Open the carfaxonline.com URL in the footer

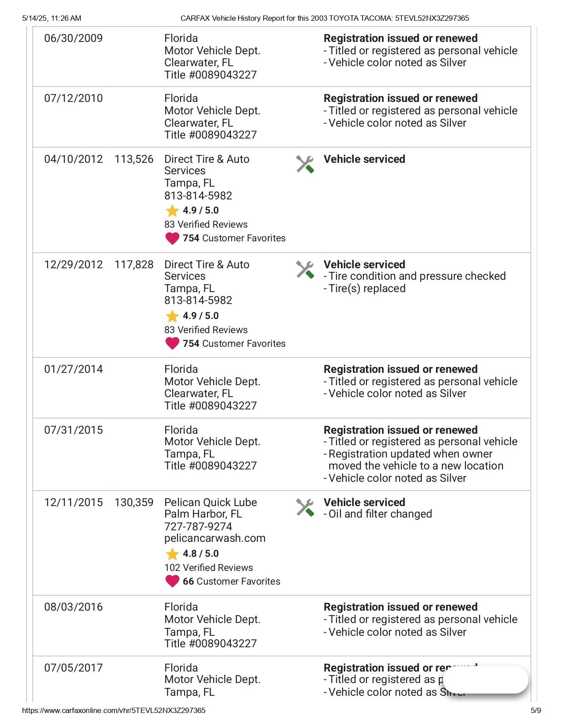point(113,710)
